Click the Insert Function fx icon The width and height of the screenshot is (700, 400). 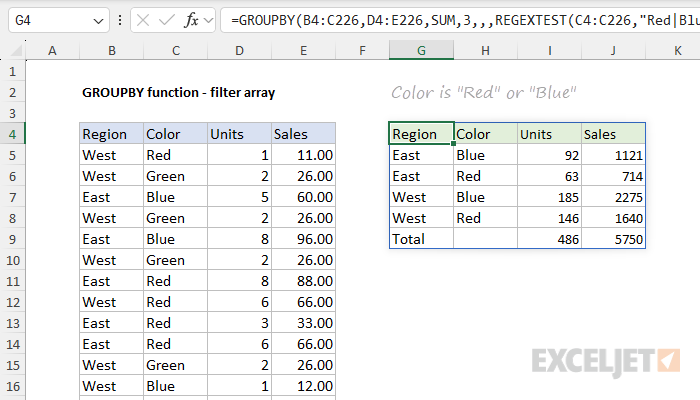192,21
